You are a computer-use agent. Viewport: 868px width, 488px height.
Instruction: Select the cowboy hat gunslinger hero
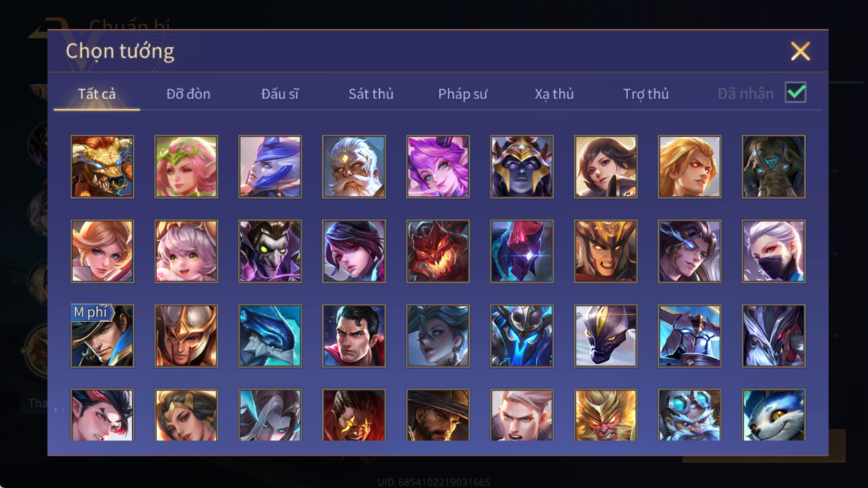point(438,415)
